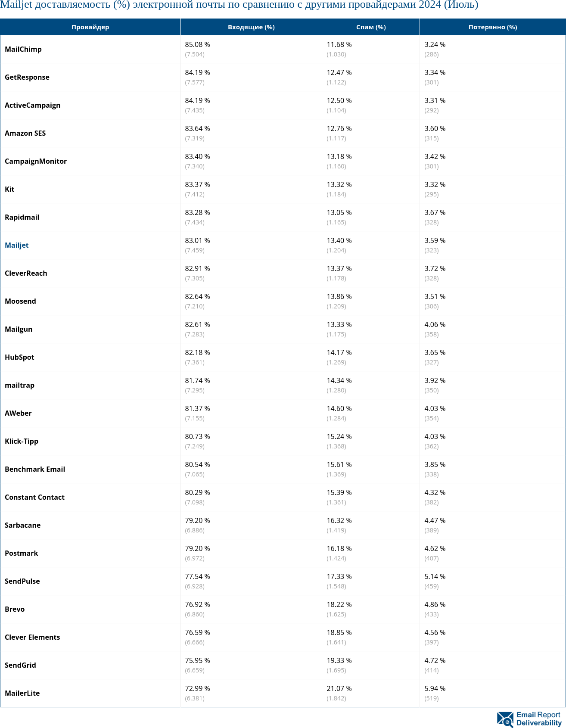
Task: Select the ActiveCampaign provider name
Action: point(32,105)
